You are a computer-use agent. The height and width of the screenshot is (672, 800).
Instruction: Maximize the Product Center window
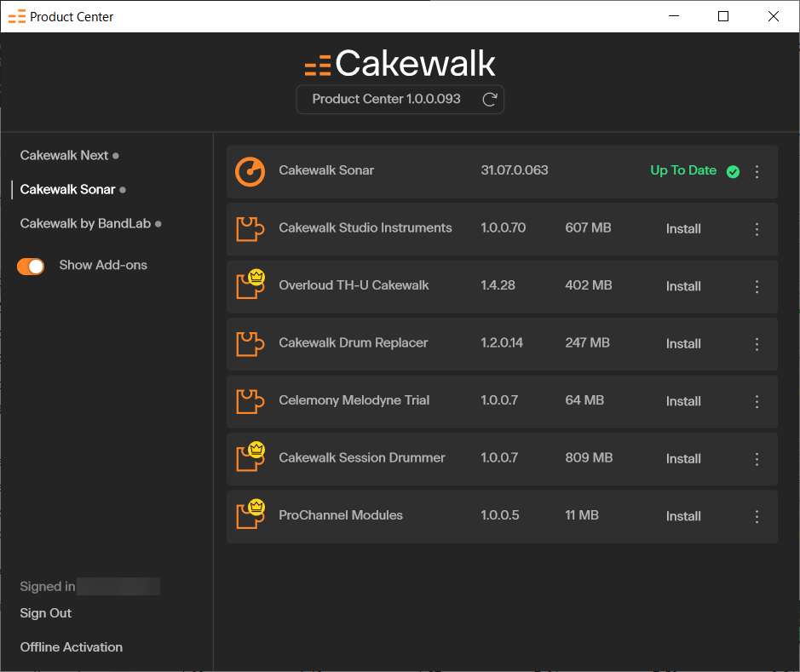point(723,16)
